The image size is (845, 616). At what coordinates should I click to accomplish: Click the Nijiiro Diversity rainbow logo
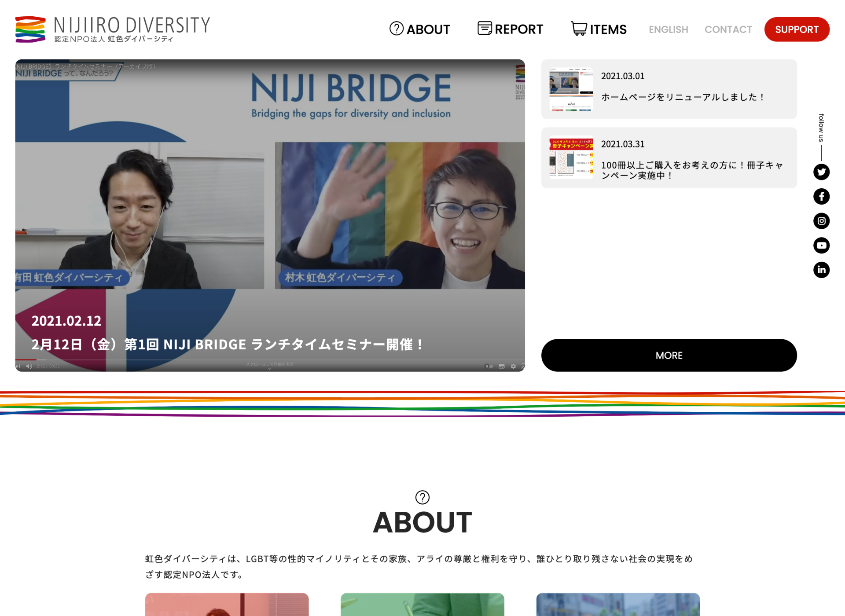pos(30,29)
